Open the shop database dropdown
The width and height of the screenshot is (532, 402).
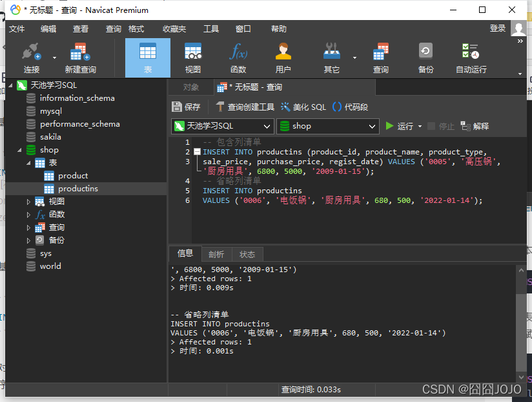328,126
